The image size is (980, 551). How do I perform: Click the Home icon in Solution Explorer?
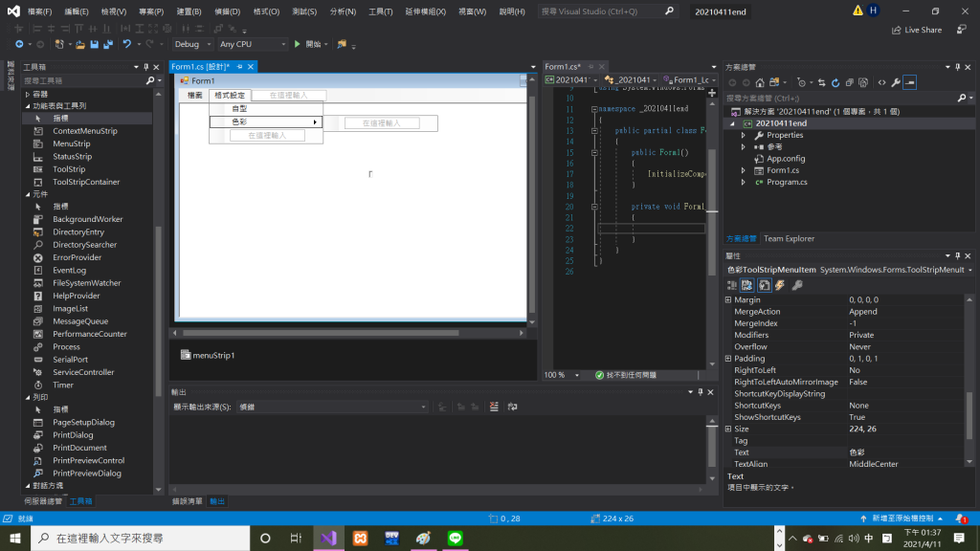pos(760,82)
